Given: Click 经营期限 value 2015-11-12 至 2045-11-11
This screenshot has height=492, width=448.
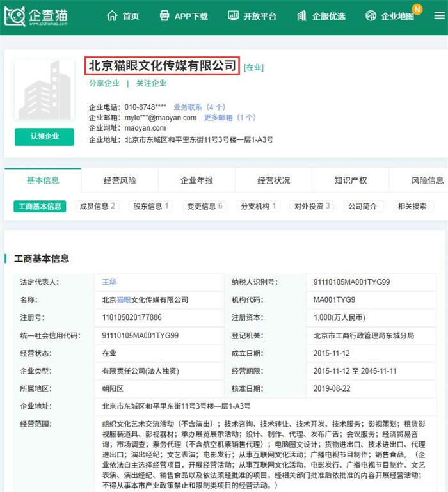Looking at the screenshot, I should point(355,371).
